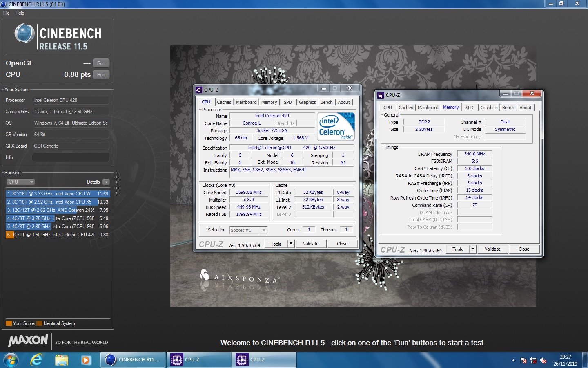Select the Xeon 3.33 GHz ranking entry
This screenshot has height=368, width=588.
click(x=58, y=194)
